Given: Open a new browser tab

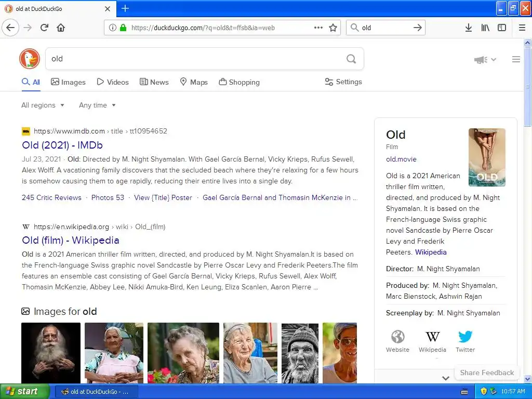Looking at the screenshot, I should coord(125,8).
